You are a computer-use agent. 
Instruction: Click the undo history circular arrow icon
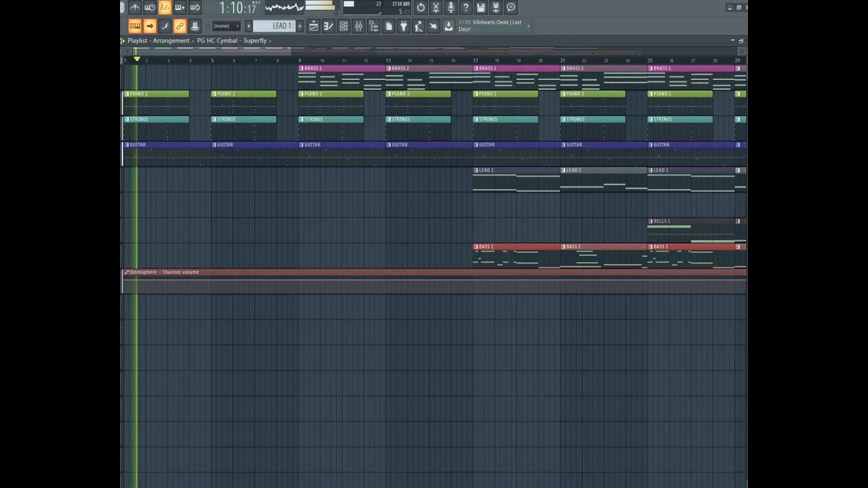pyautogui.click(x=421, y=7)
